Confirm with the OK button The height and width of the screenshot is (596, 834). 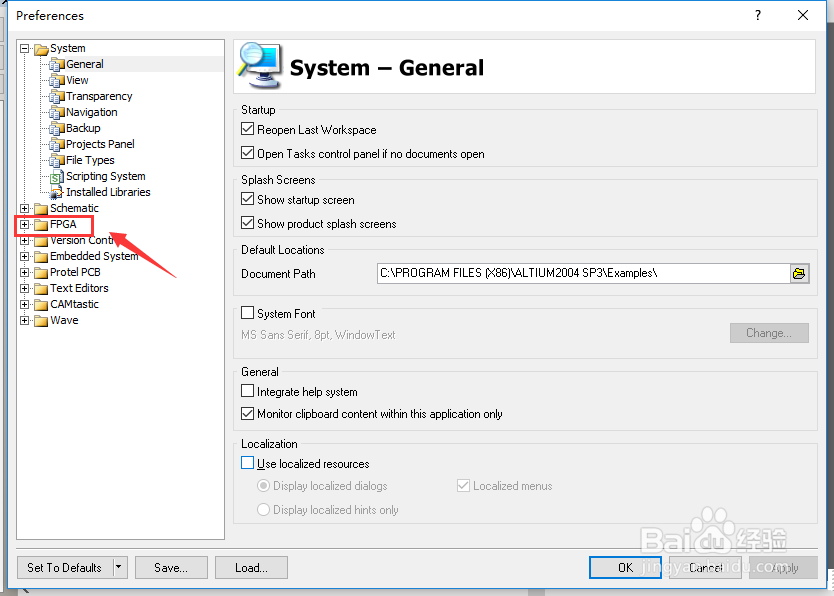[626, 567]
